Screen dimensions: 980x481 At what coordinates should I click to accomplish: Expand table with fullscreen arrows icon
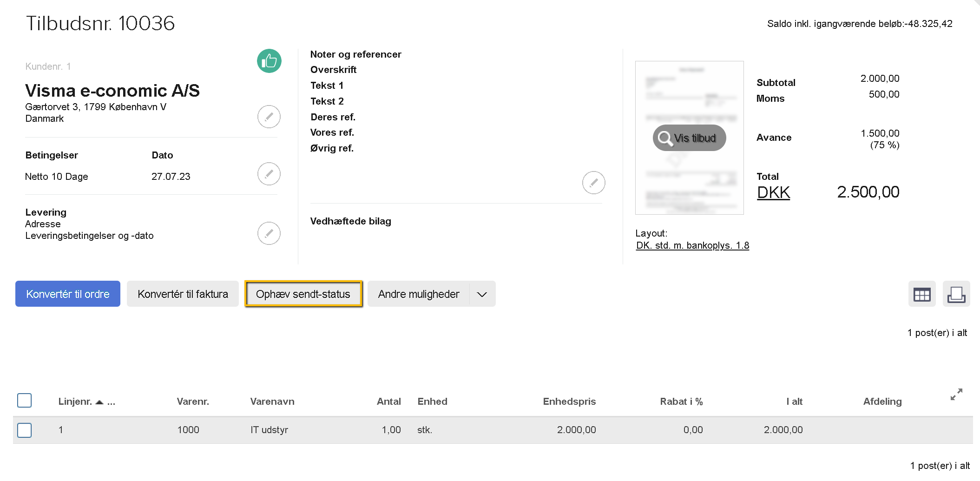tap(956, 395)
